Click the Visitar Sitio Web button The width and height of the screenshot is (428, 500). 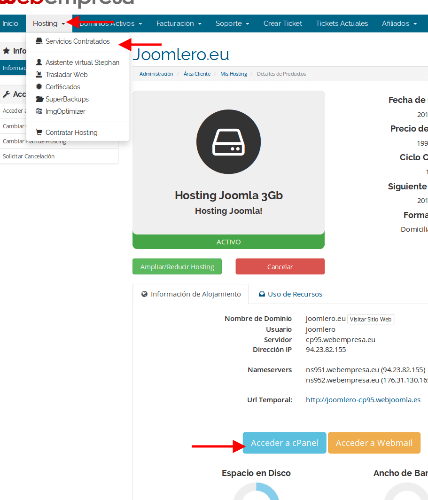pos(370,319)
